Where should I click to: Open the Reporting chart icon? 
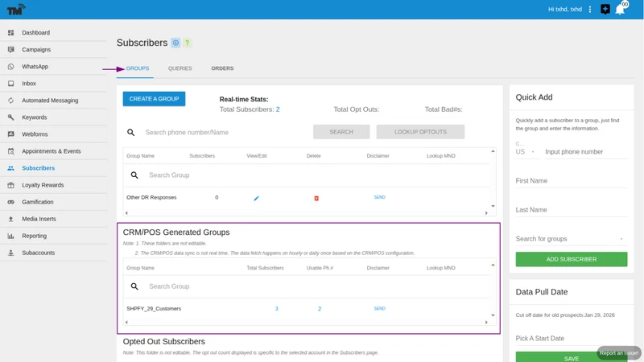10,236
